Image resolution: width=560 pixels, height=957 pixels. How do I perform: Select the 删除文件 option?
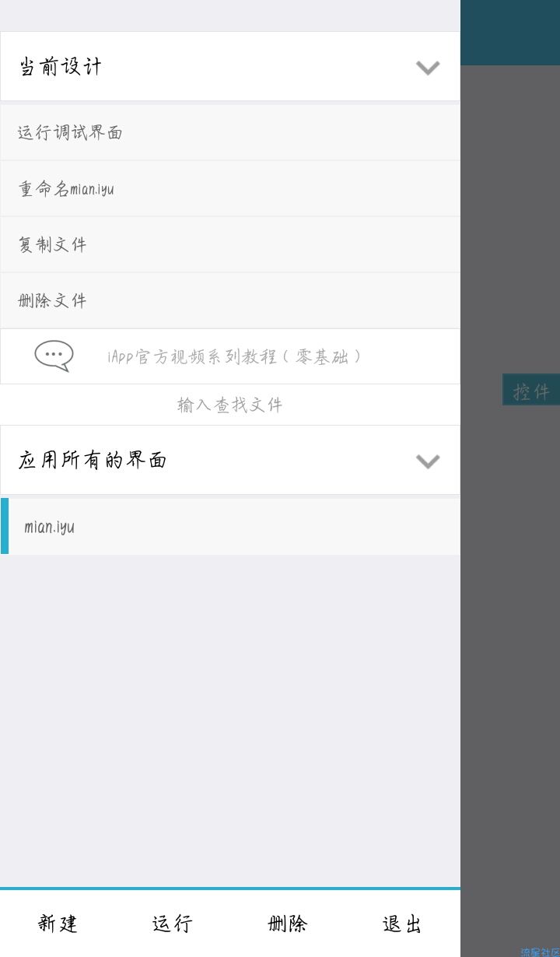pyautogui.click(x=230, y=300)
